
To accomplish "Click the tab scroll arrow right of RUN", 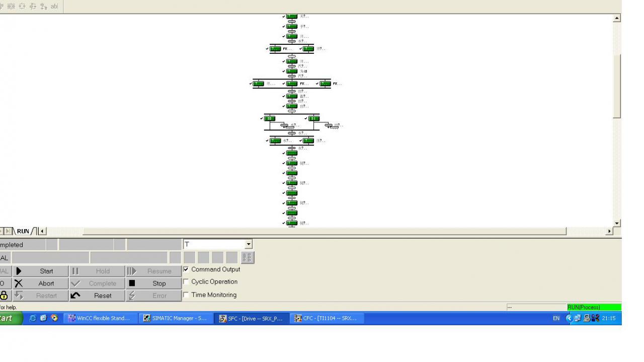I will point(42,231).
